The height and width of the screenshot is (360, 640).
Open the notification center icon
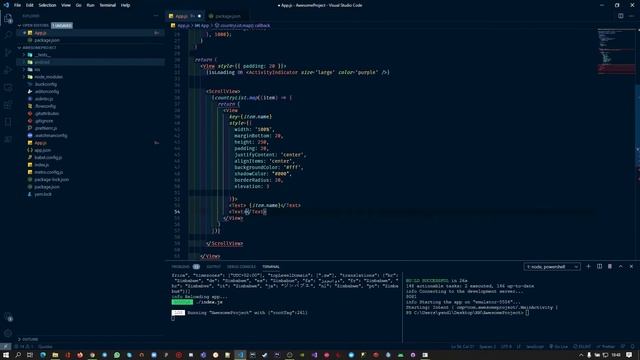(629, 355)
